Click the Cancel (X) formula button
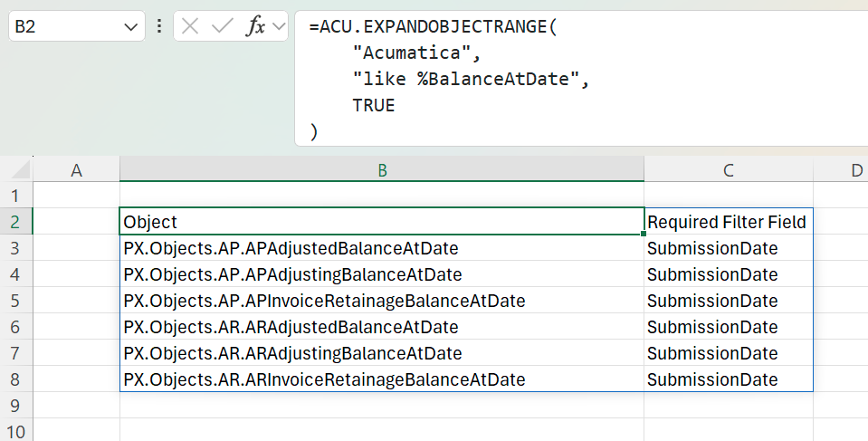Screen dimensions: 868x441 [x=190, y=26]
